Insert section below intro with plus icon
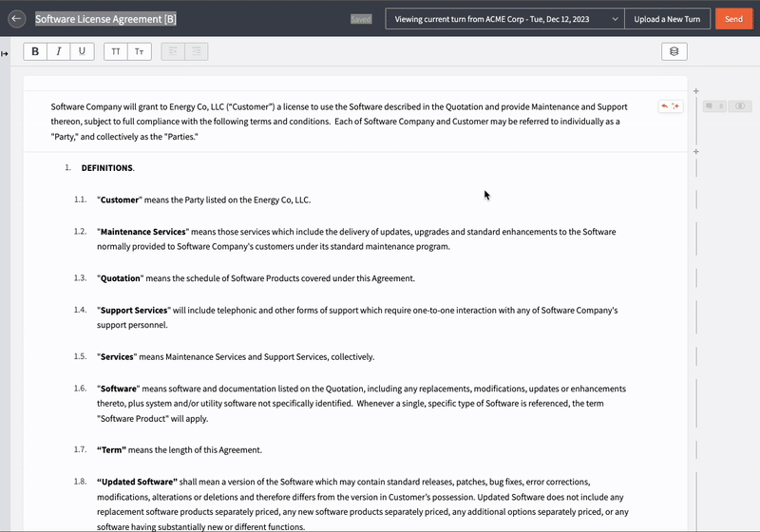Screen dimensions: 760x532 696,152
